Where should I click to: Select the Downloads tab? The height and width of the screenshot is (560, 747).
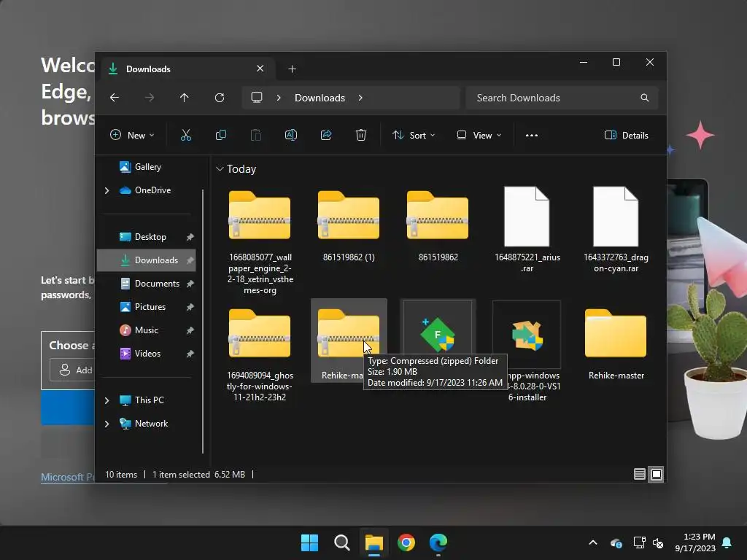(x=187, y=69)
